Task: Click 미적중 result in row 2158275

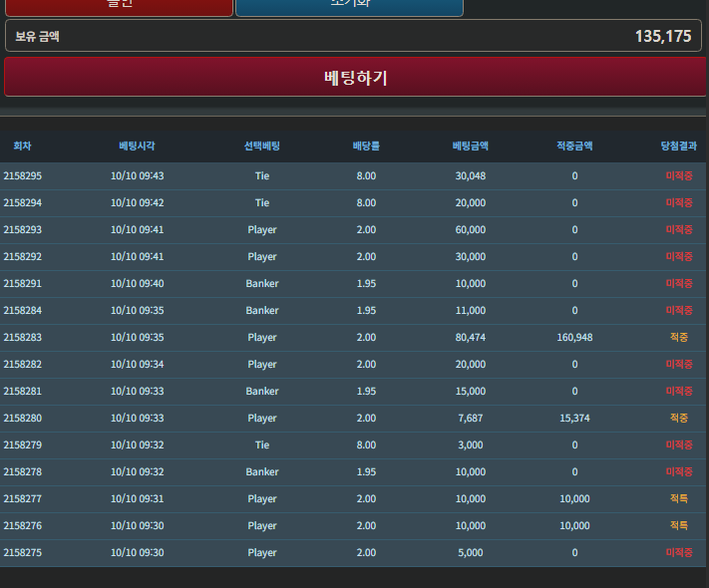Action: tap(679, 552)
